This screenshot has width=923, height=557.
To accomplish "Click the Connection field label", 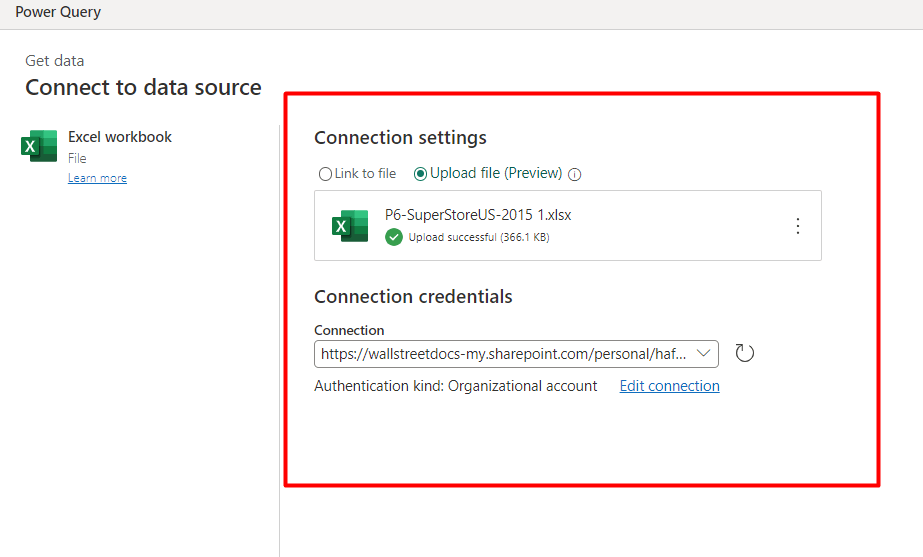I will [349, 330].
